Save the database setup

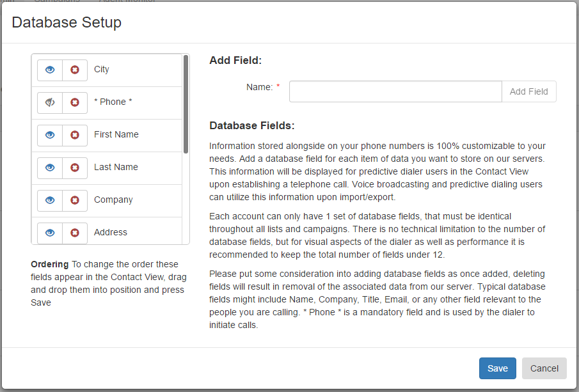pos(497,368)
